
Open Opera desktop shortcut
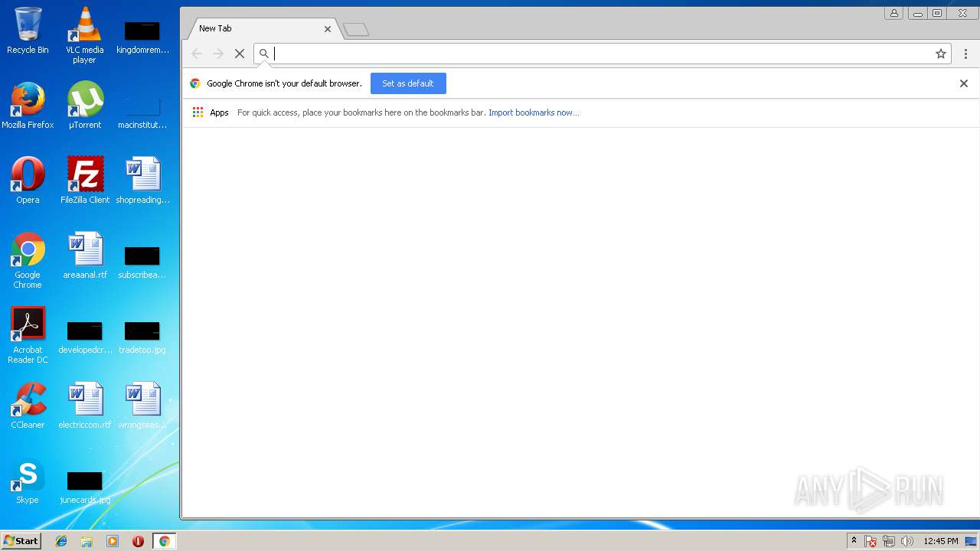(x=28, y=181)
